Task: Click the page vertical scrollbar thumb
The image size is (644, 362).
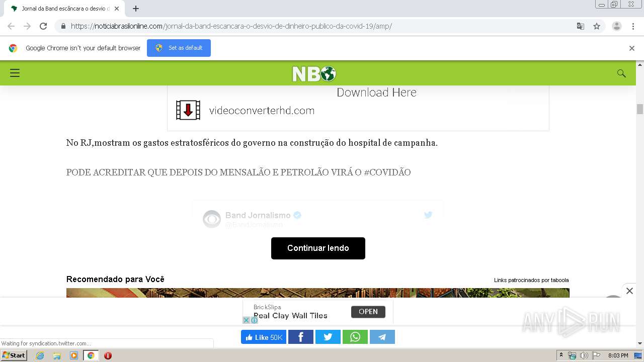Action: (640, 109)
